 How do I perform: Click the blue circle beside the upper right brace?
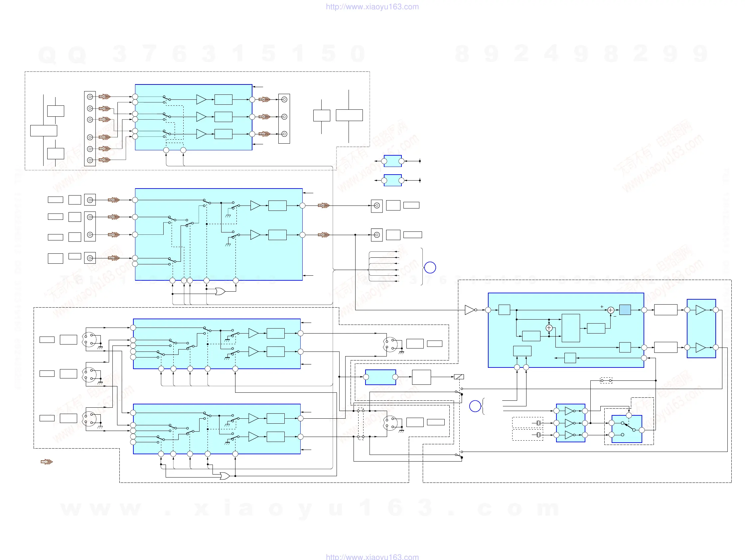[x=430, y=267]
